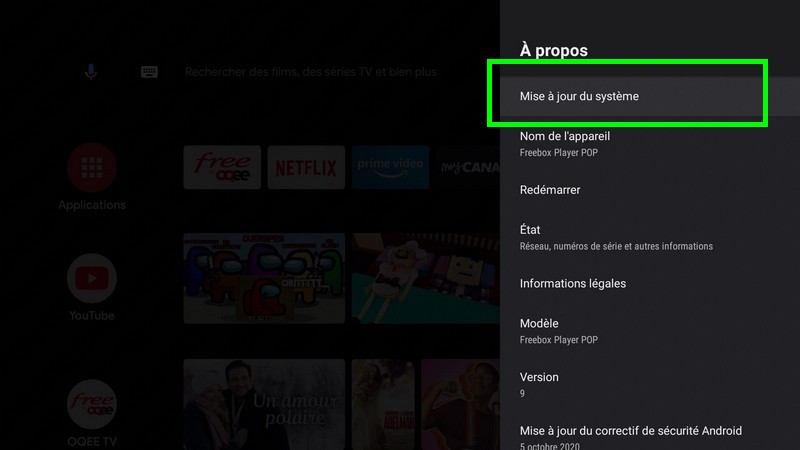Launch the myCANAL app tile
Viewport: 800px width, 450px height.
coord(468,167)
